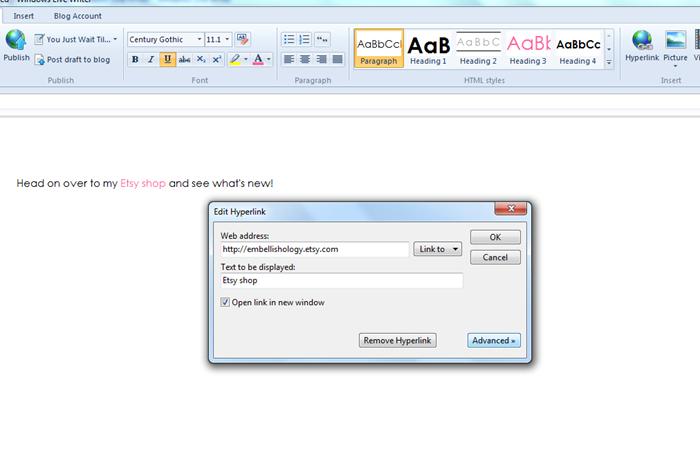Click the Etsy shop link in the post
Screen dimensions: 700x470
click(143, 183)
